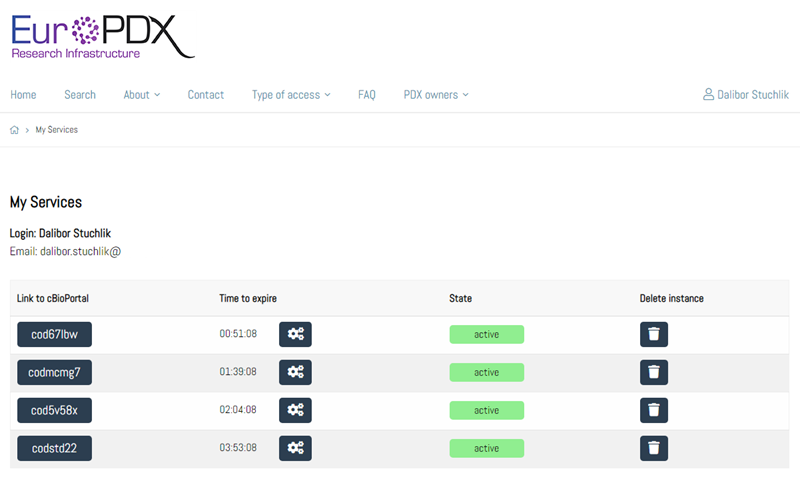Image resolution: width=800 pixels, height=483 pixels.
Task: Open the cod5v58x cBioPortal link
Action: point(55,410)
